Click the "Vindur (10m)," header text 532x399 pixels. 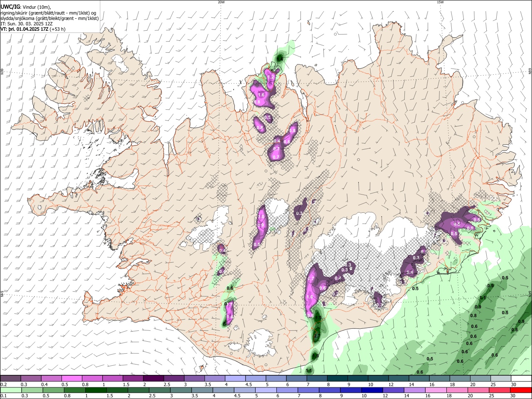pos(36,7)
